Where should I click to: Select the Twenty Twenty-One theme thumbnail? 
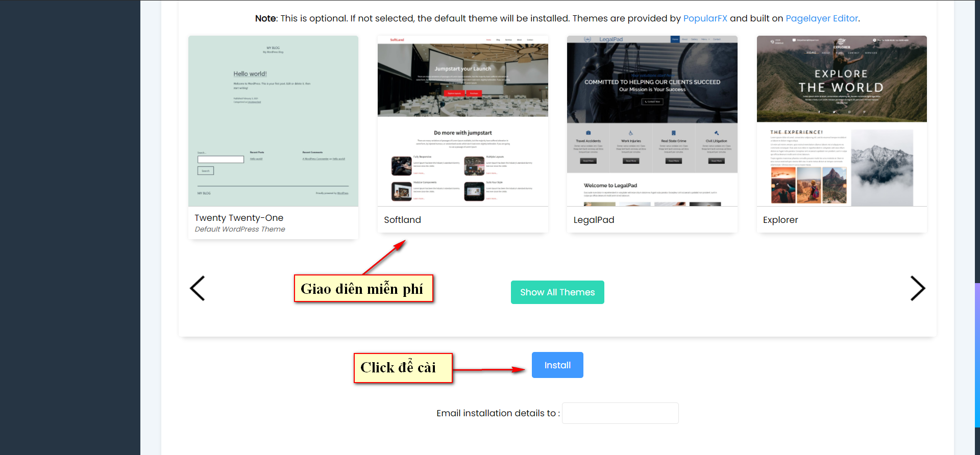click(x=273, y=121)
